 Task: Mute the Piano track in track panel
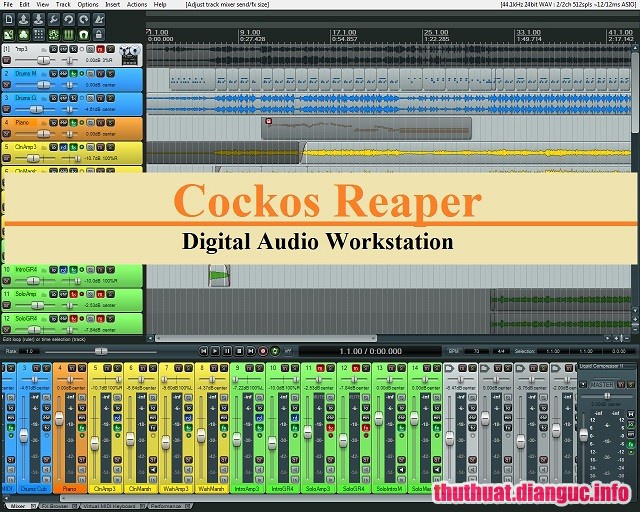pyautogui.click(x=100, y=122)
